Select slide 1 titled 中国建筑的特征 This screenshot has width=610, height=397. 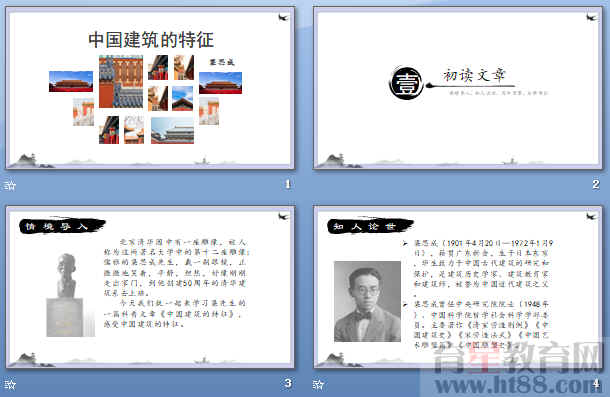coord(150,88)
